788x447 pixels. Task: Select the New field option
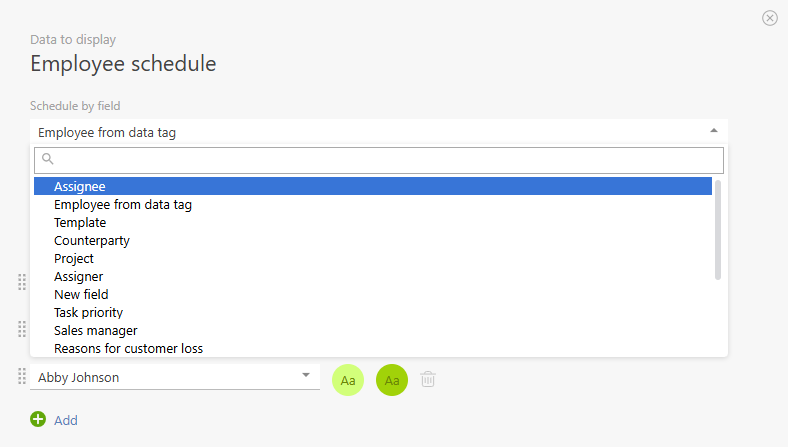click(x=81, y=294)
